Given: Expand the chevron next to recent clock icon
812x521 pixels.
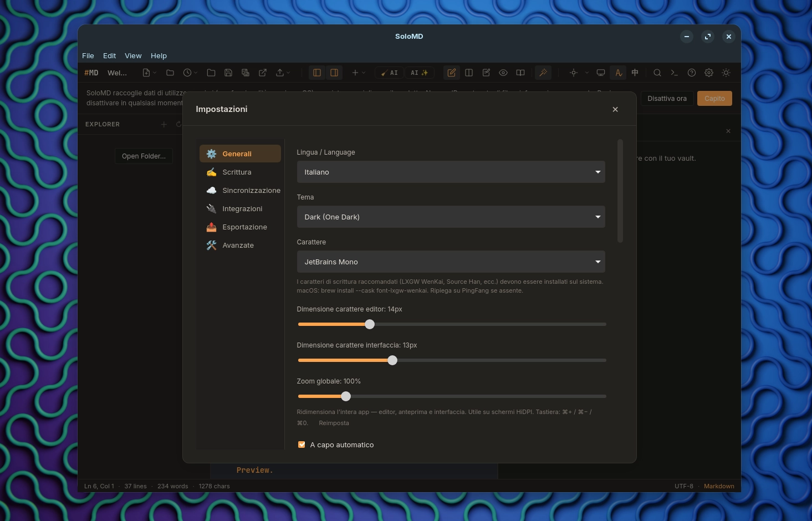Looking at the screenshot, I should (196, 73).
